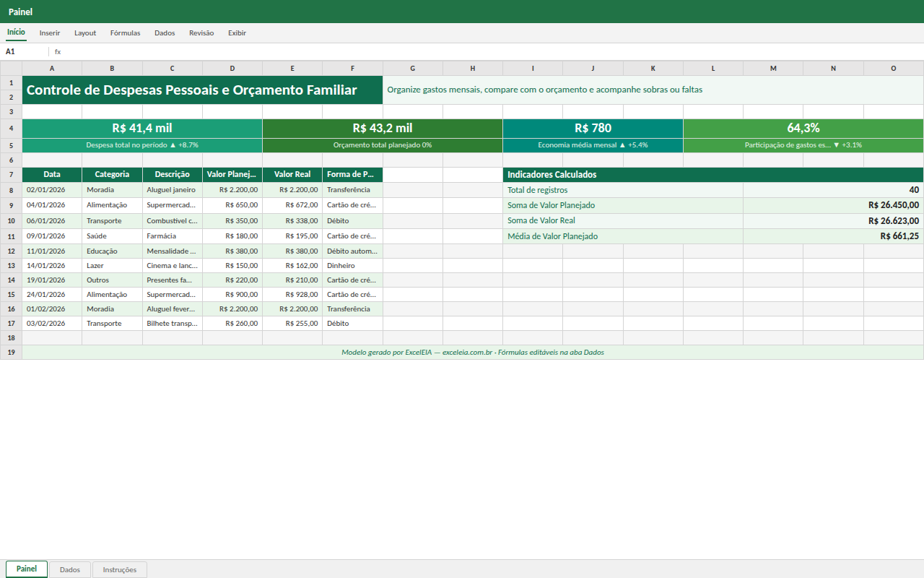Select column A header

(52, 69)
